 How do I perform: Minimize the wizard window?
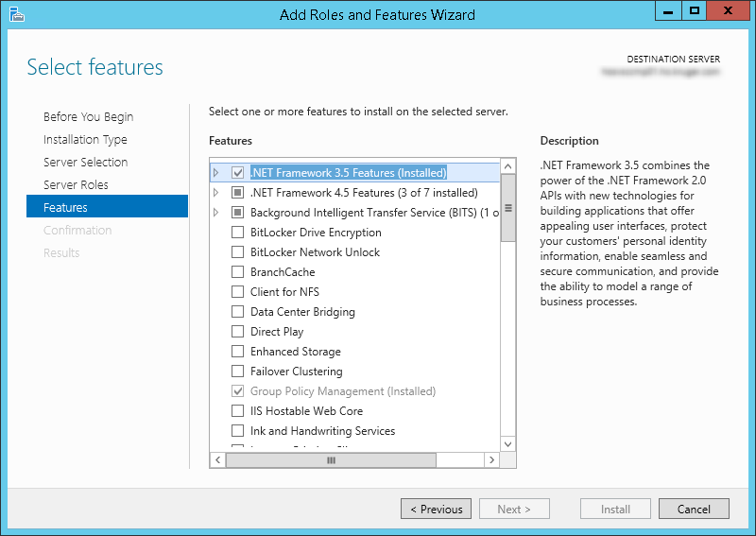668,10
